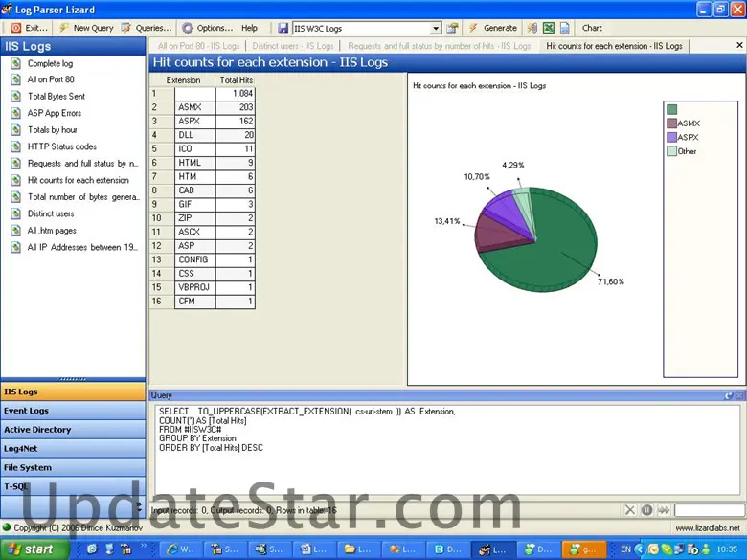Click the ASMX legend color swatch
747x560 pixels.
(x=671, y=123)
